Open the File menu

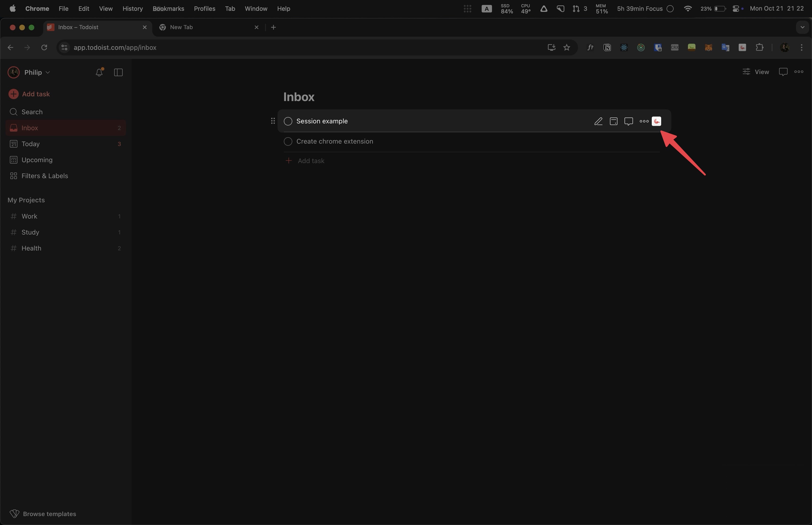pyautogui.click(x=63, y=8)
